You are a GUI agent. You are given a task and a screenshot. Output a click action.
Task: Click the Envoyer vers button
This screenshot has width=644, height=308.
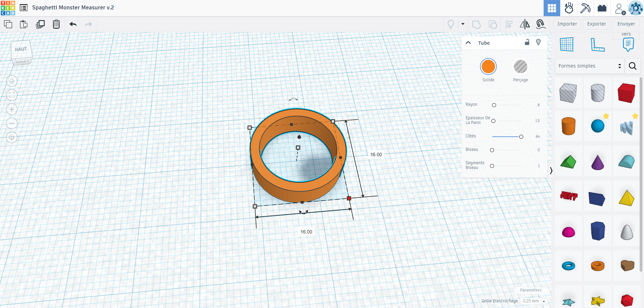pos(626,28)
